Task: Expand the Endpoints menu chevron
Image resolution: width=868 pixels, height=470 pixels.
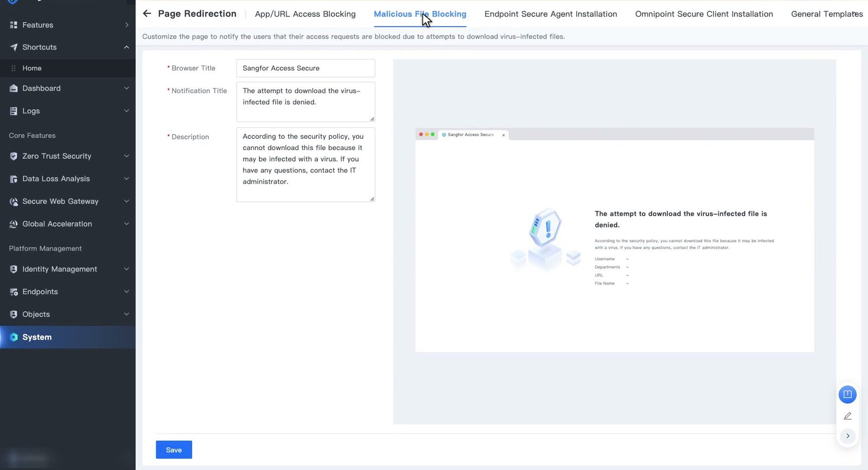Action: pos(126,292)
